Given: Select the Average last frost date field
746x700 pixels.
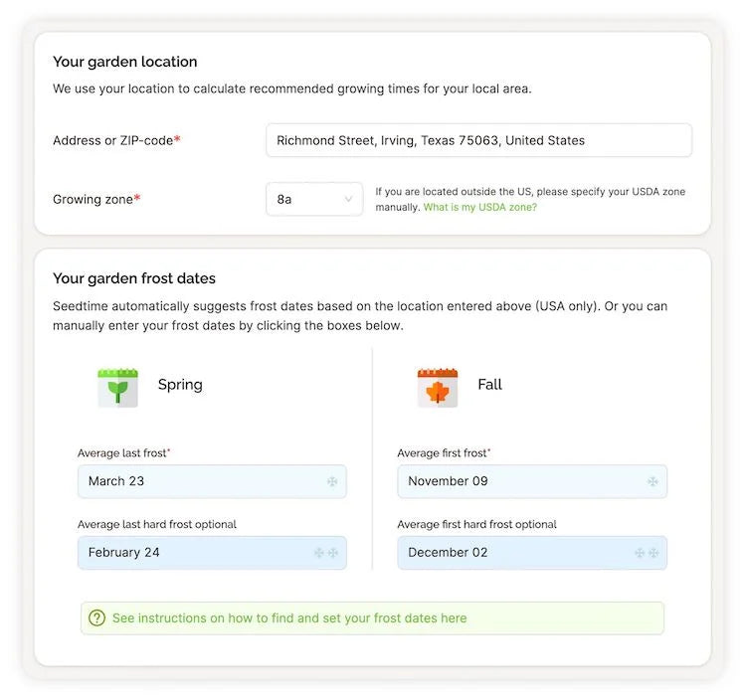Looking at the screenshot, I should (212, 481).
